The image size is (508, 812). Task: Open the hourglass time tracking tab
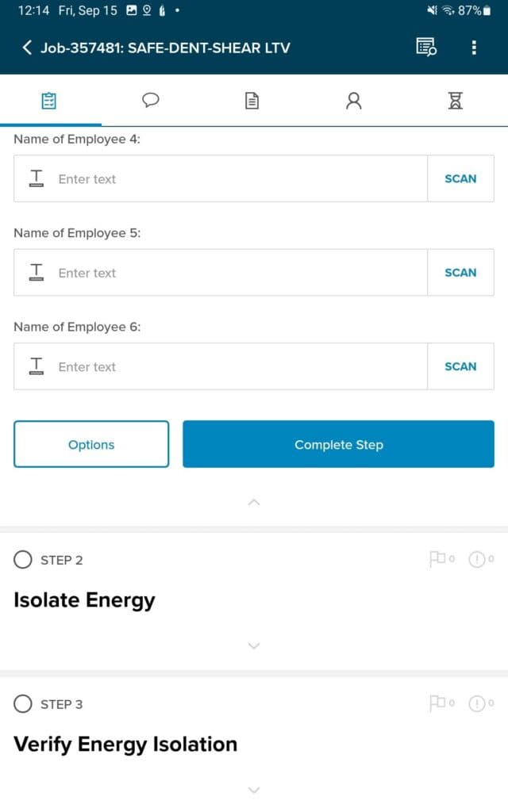click(455, 101)
